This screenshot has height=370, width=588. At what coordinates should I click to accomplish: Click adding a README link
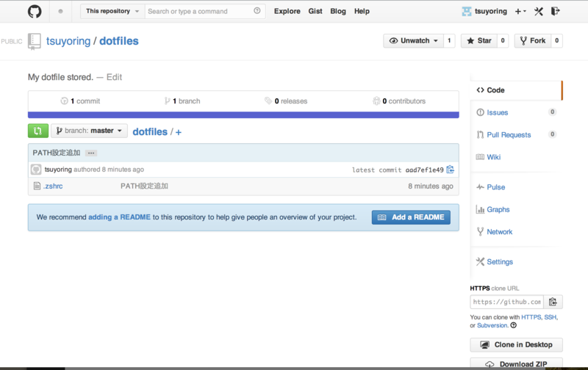click(x=119, y=217)
